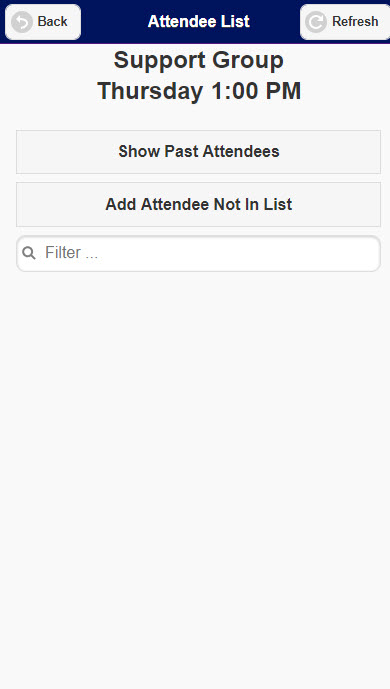Image resolution: width=390 pixels, height=689 pixels.
Task: Click the circular back arrow icon
Action: coord(22,22)
